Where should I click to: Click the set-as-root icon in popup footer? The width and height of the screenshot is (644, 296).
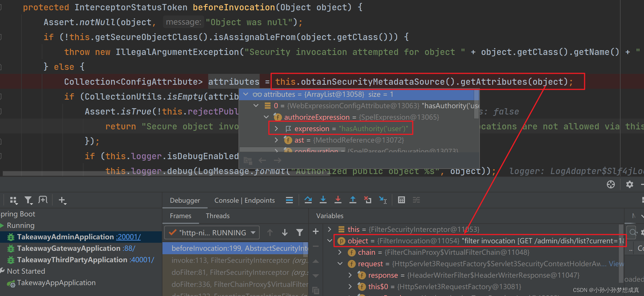(x=248, y=161)
